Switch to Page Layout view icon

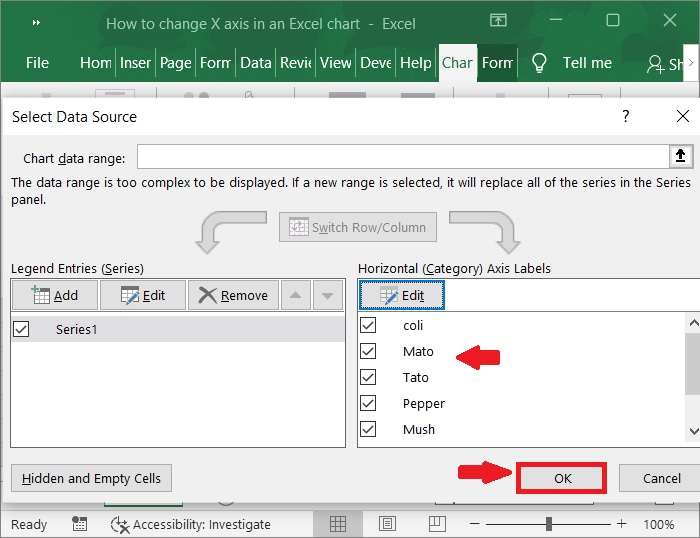(387, 524)
